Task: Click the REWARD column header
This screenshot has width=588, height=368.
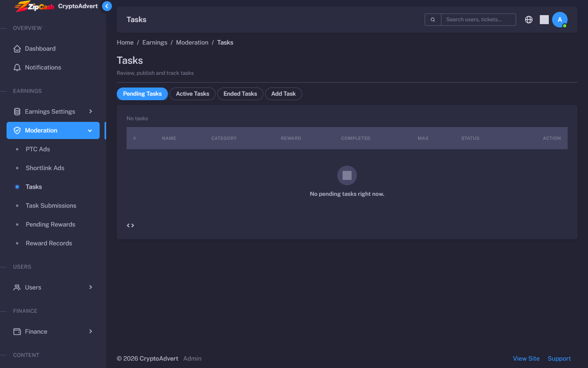Action: tap(291, 138)
